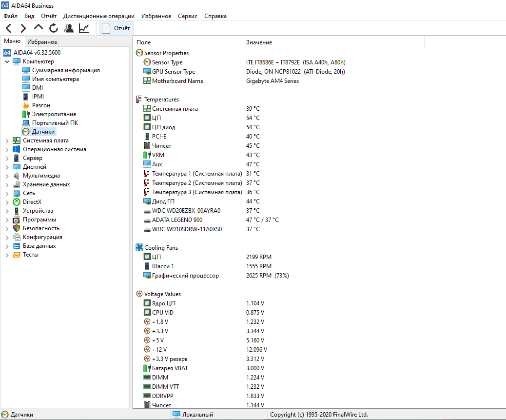506x420 pixels.
Task: Collapse the Компьютер tree node
Action: 7,61
